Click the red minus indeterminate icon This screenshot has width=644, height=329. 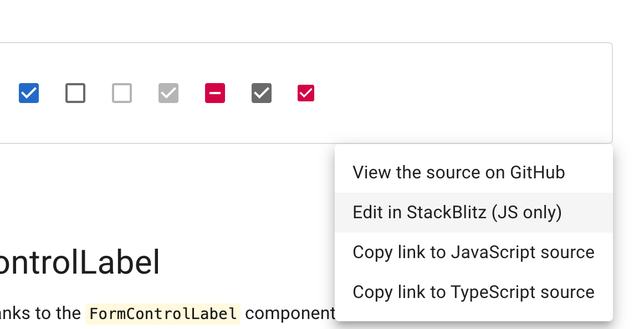tap(215, 93)
